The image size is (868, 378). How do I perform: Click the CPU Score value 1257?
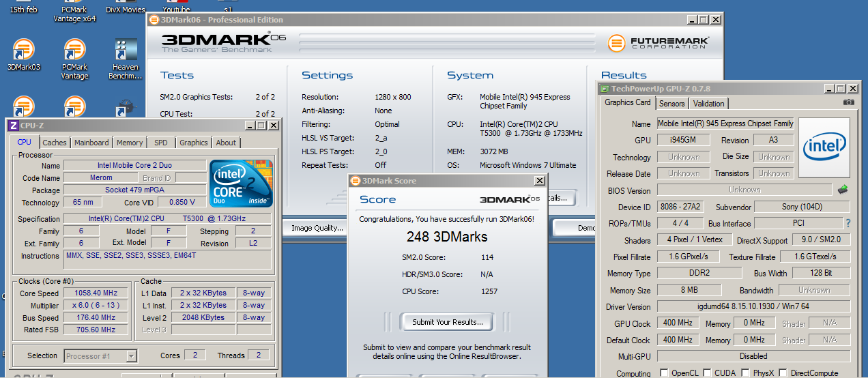click(489, 291)
